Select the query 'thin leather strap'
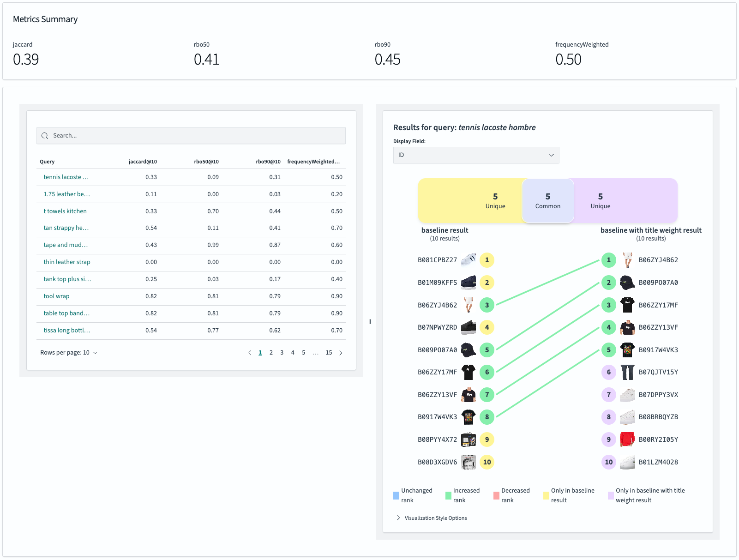 pyautogui.click(x=66, y=262)
